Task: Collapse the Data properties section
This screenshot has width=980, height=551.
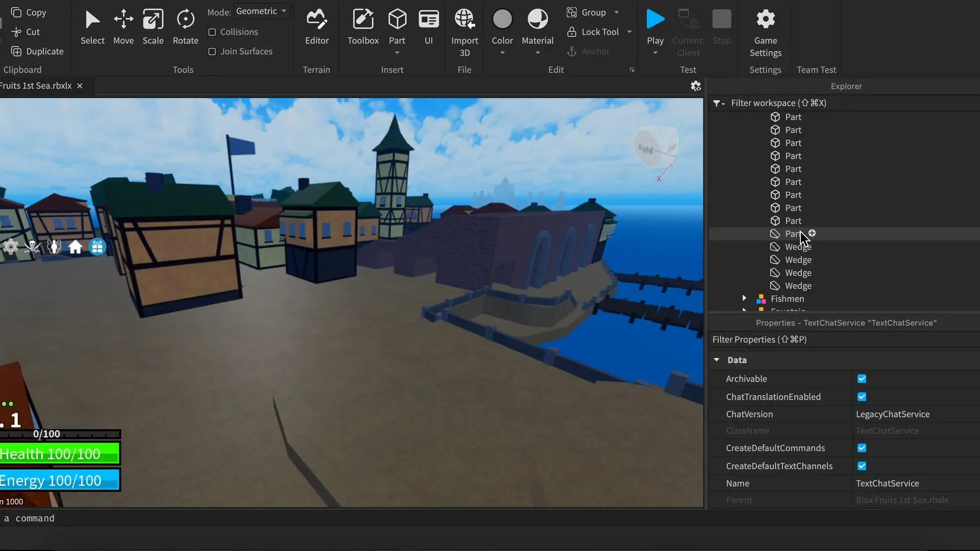Action: pyautogui.click(x=716, y=360)
